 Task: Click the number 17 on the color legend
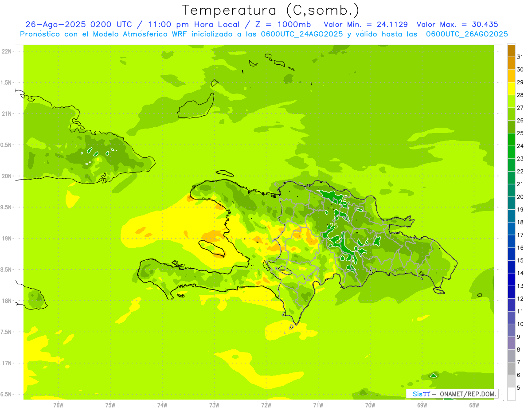[x=520, y=235]
